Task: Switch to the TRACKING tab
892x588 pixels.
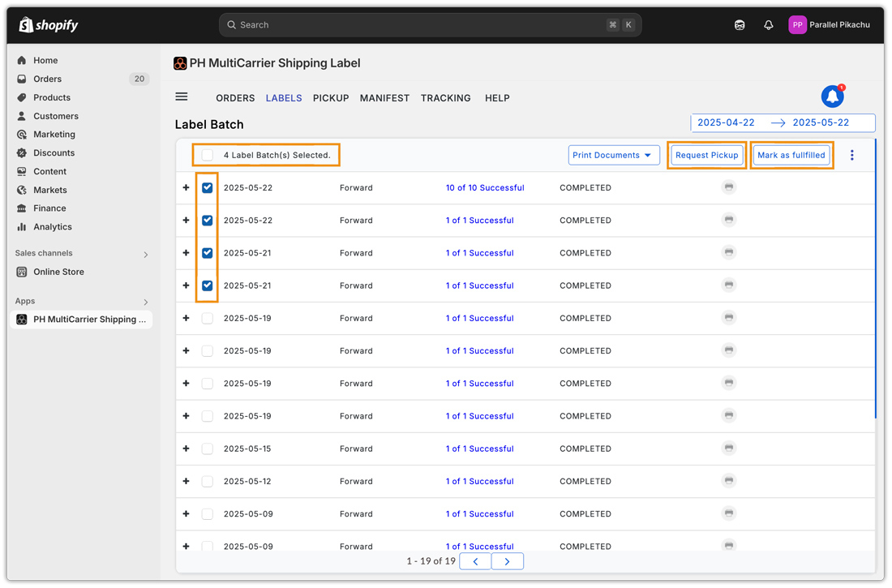Action: pyautogui.click(x=445, y=98)
